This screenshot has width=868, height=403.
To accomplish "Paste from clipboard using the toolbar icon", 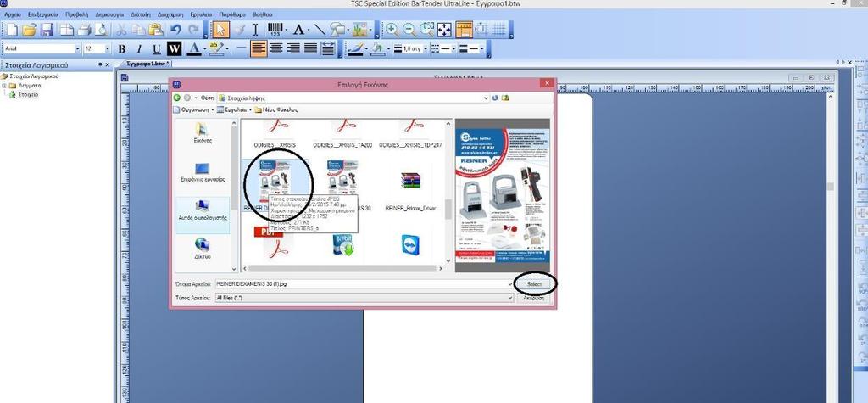I will point(157,30).
